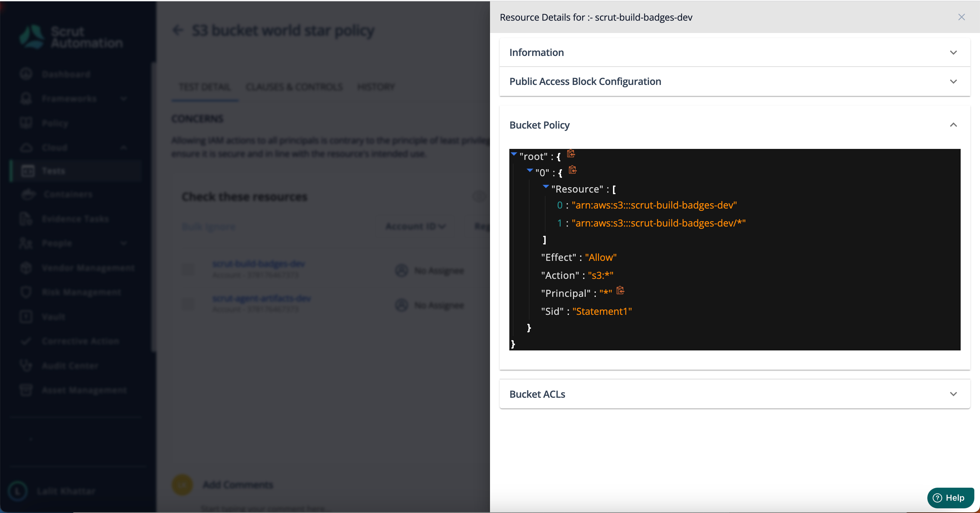Assign user on scrut-build-badges-dev row

click(430, 270)
